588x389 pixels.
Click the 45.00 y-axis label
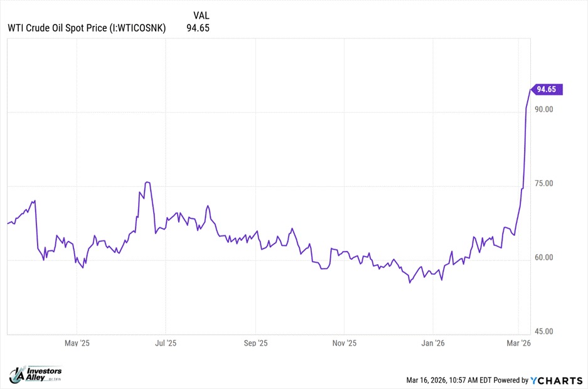(x=543, y=331)
